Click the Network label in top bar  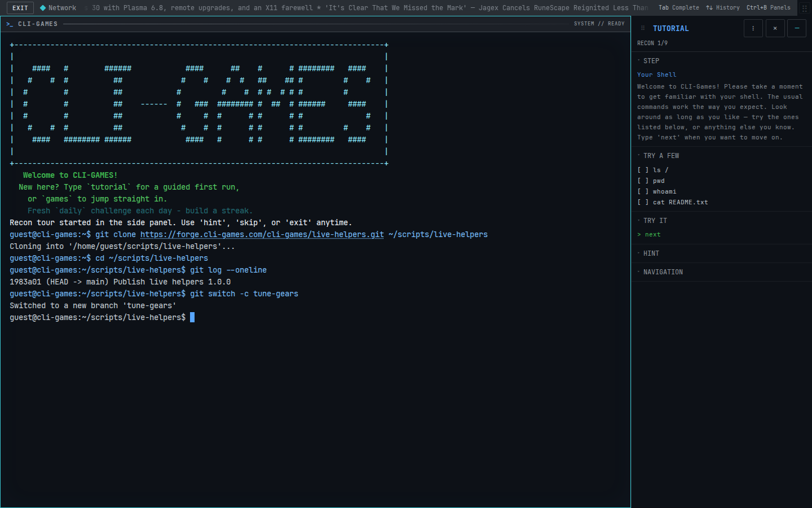point(62,8)
